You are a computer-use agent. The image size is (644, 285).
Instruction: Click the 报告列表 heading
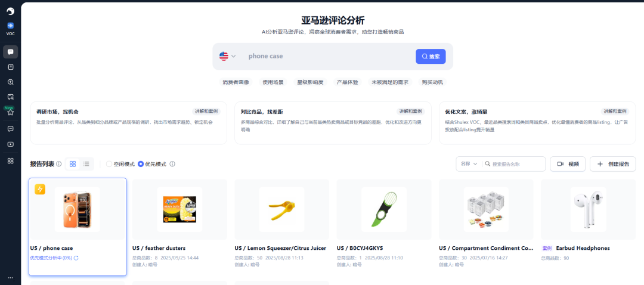42,164
